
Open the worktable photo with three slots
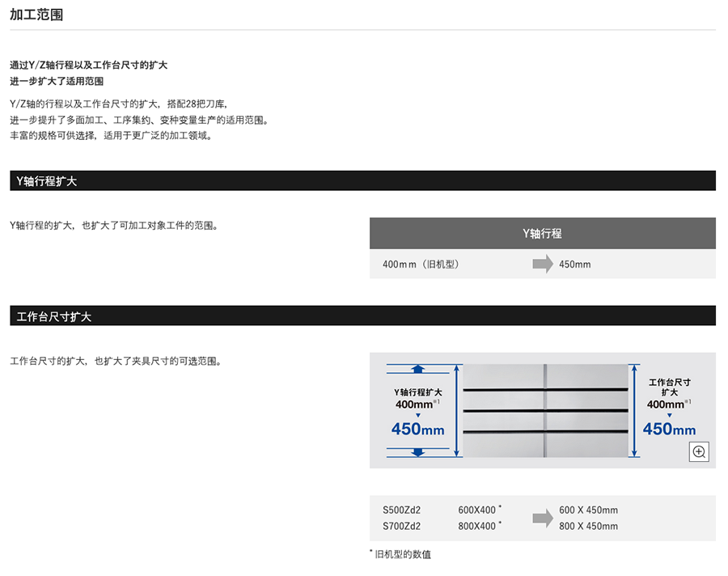pos(544,410)
